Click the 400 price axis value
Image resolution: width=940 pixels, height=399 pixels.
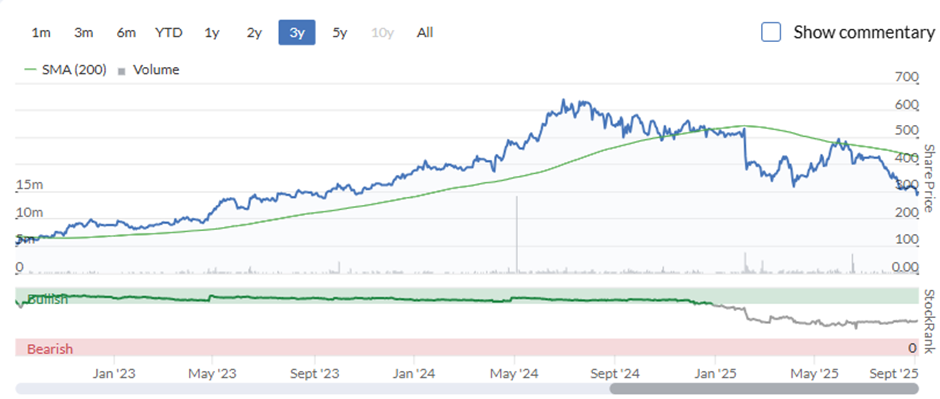(906, 159)
